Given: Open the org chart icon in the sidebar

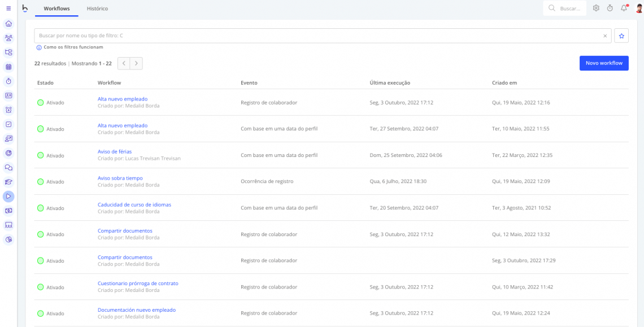Looking at the screenshot, I should (8, 51).
